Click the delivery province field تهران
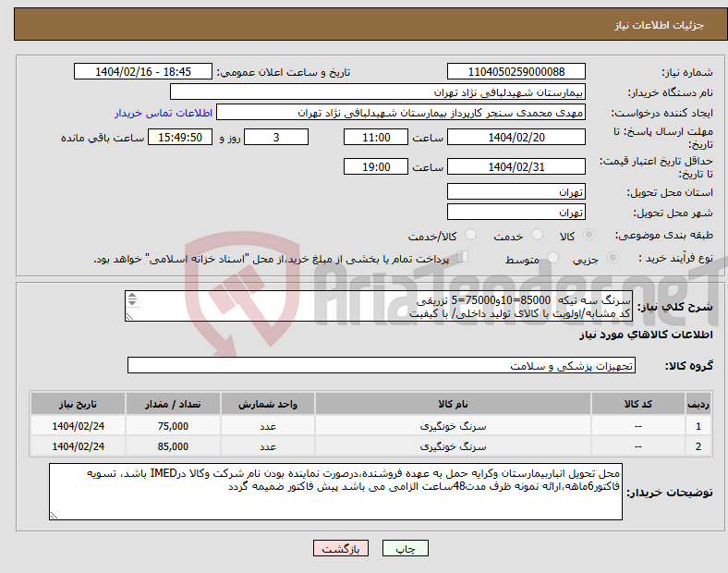Viewport: 728px width, 573px height. 516,192
